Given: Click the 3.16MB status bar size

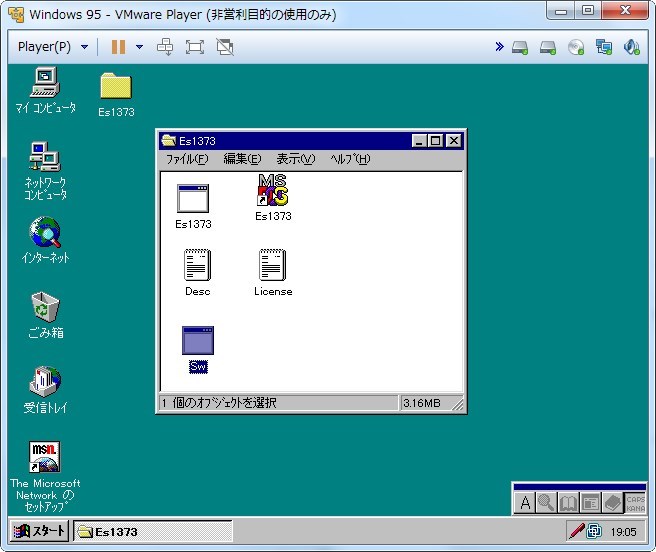Looking at the screenshot, I should click(422, 403).
